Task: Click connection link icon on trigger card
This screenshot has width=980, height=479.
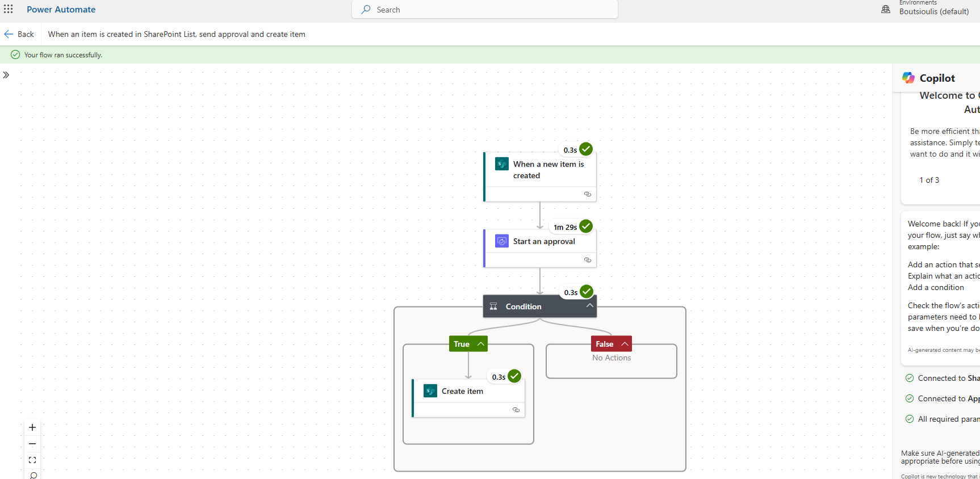Action: click(588, 194)
